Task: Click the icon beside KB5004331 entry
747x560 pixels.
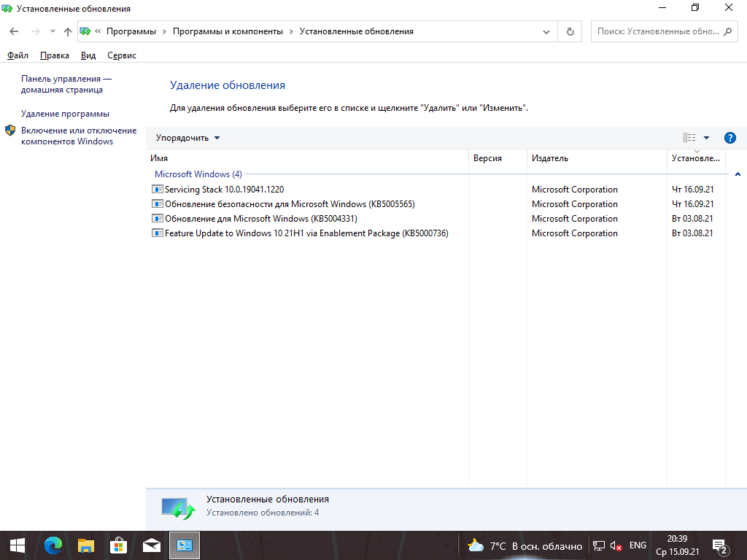Action: (x=158, y=219)
